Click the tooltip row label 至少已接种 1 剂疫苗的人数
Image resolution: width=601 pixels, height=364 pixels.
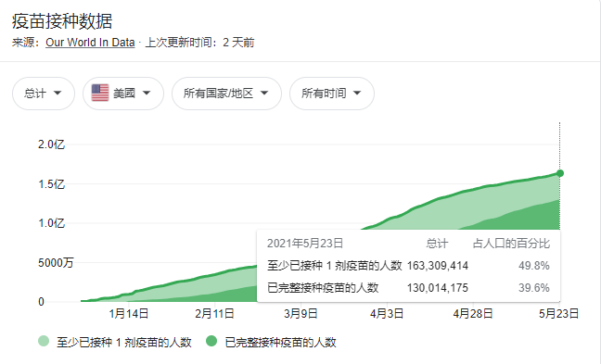click(x=334, y=266)
